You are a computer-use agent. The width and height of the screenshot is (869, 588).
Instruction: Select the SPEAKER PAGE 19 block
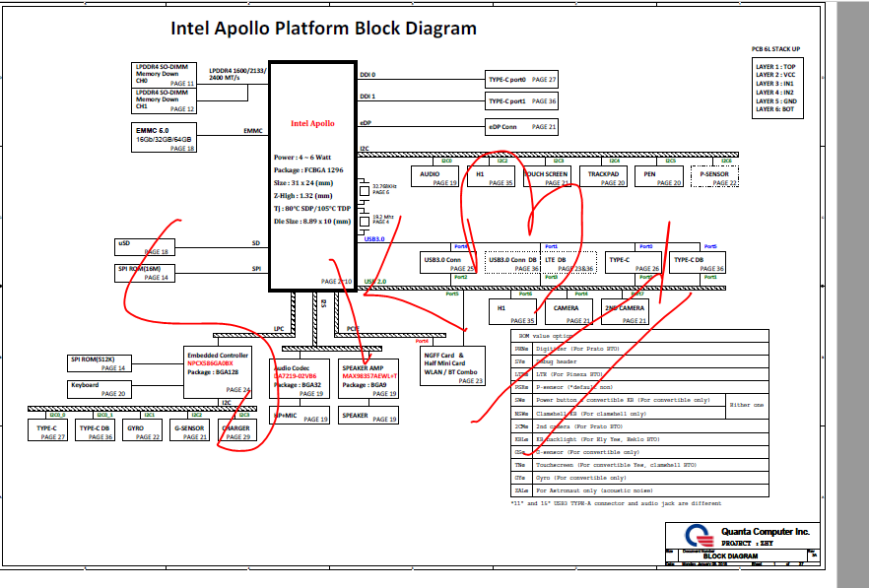point(368,416)
